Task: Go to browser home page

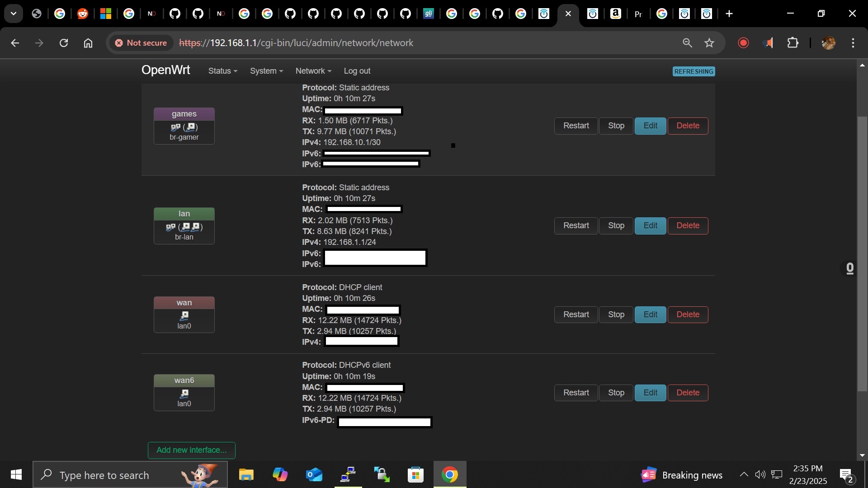Action: point(88,43)
